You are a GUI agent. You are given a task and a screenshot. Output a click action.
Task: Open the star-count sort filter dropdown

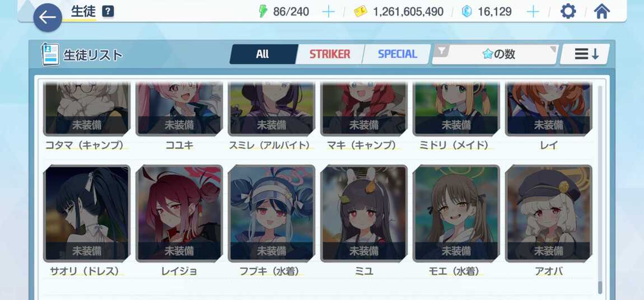[x=496, y=54]
